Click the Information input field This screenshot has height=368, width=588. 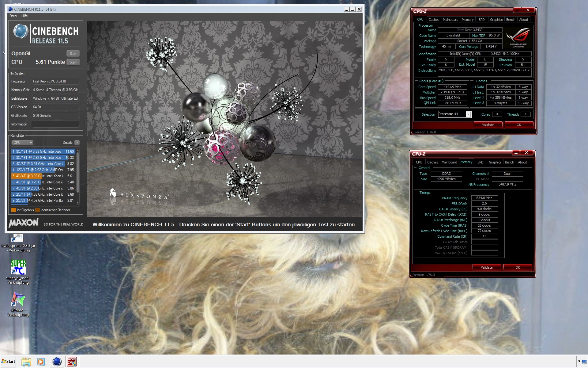(55, 124)
